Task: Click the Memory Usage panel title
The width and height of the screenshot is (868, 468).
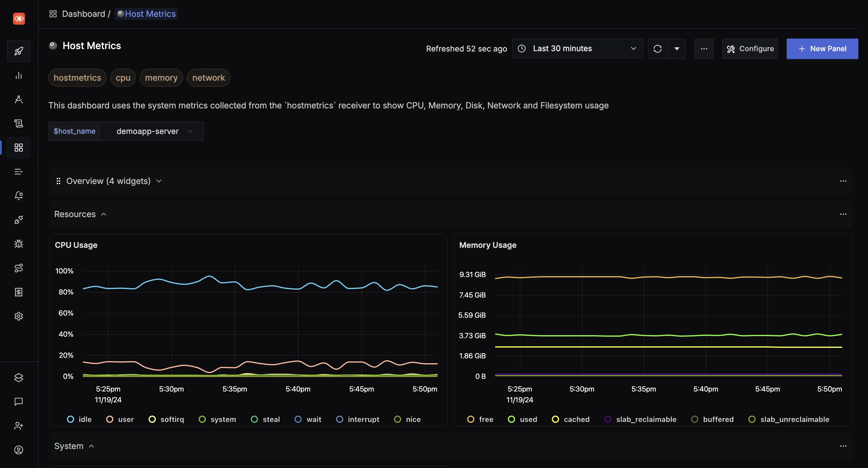Action: [488, 245]
